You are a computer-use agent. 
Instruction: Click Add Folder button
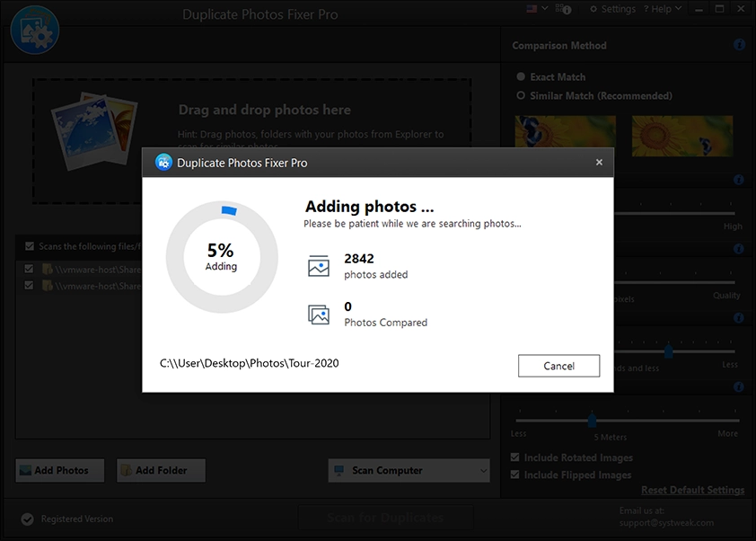161,470
